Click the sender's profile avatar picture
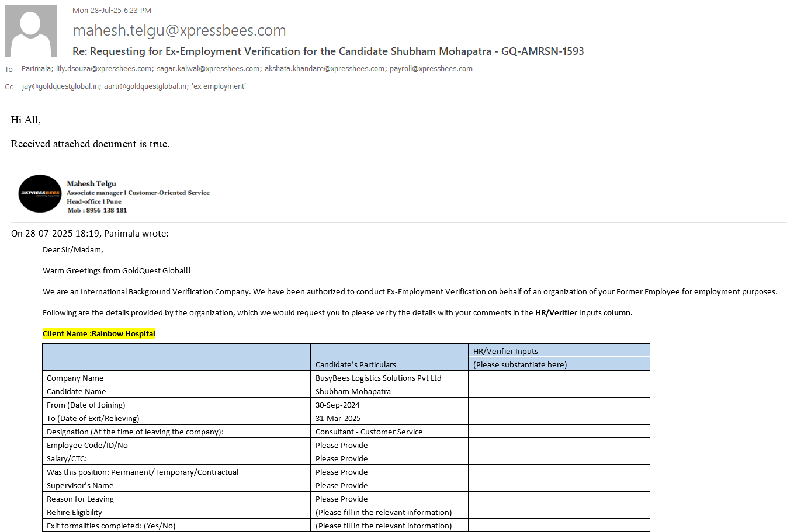The height and width of the screenshot is (532, 787). [x=31, y=31]
